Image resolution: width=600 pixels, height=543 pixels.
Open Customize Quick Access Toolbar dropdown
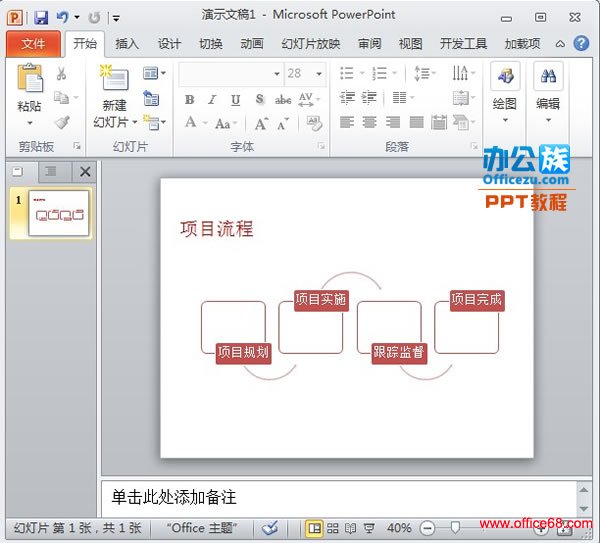(116, 18)
